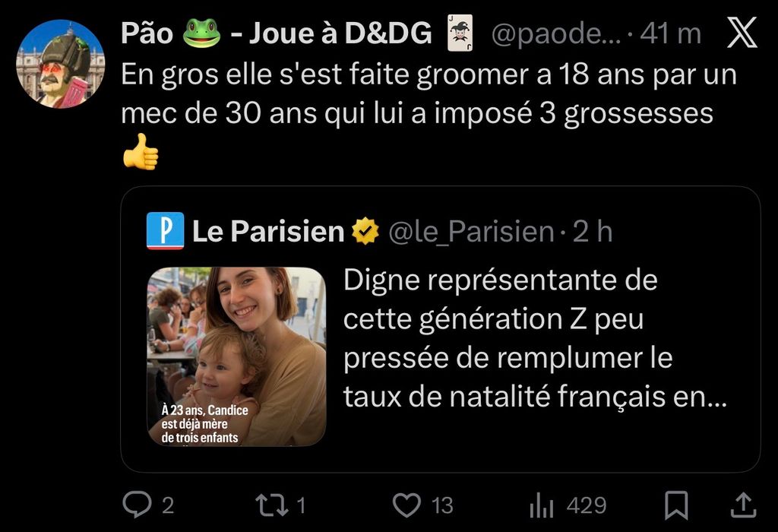This screenshot has height=532, width=778.
Task: Repost using the retweet arrows icon
Action: click(x=271, y=505)
